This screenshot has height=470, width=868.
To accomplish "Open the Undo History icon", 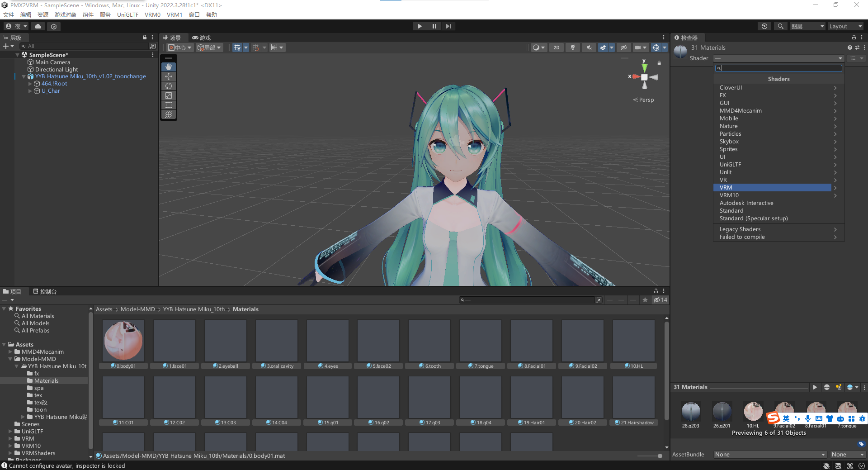I will (x=764, y=26).
